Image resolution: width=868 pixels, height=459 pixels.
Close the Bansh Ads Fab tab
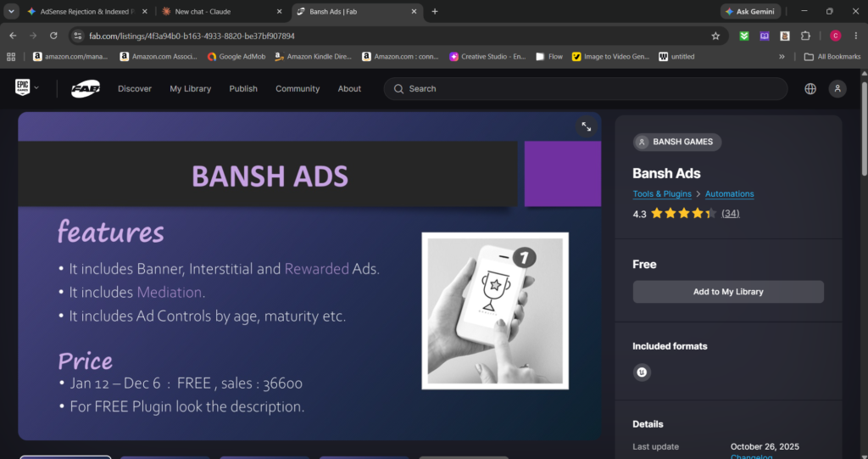[x=414, y=12]
